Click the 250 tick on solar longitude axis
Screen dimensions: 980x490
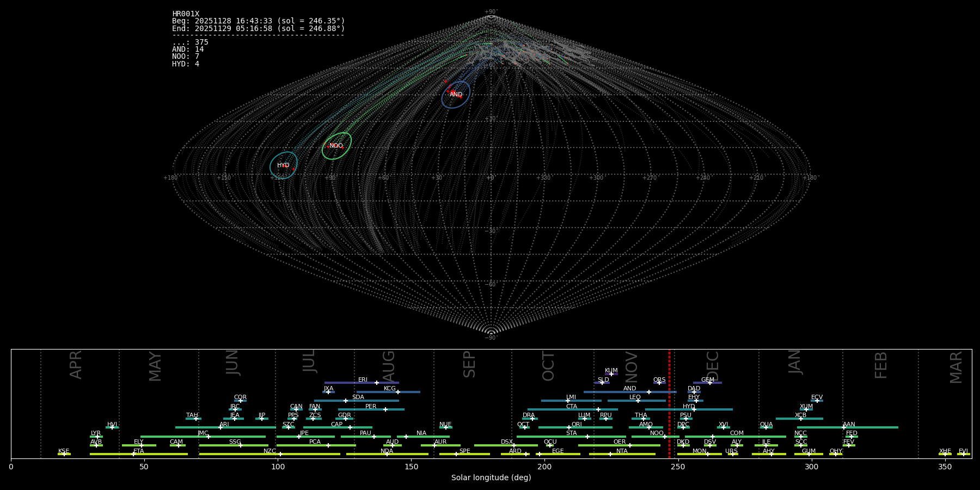tap(678, 467)
